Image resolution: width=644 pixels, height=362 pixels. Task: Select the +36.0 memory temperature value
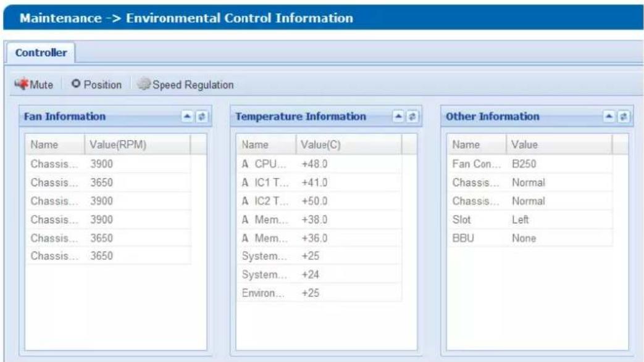314,238
